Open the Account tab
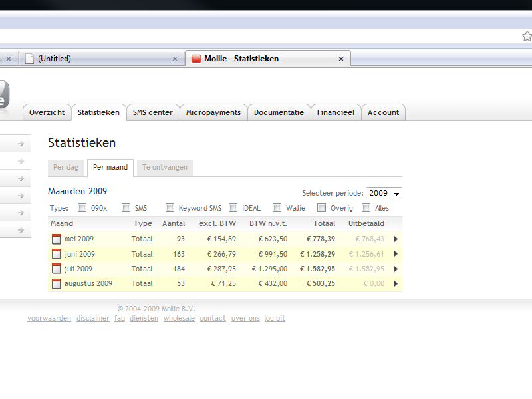 click(x=384, y=112)
